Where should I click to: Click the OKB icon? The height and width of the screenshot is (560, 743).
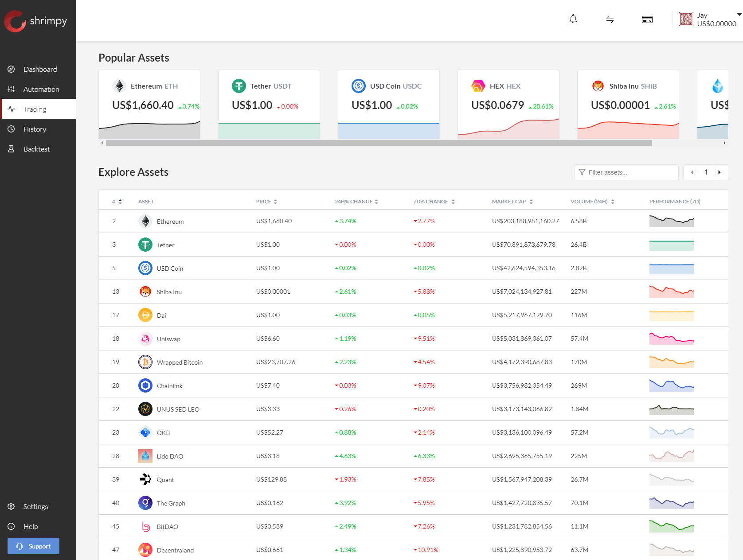(145, 432)
